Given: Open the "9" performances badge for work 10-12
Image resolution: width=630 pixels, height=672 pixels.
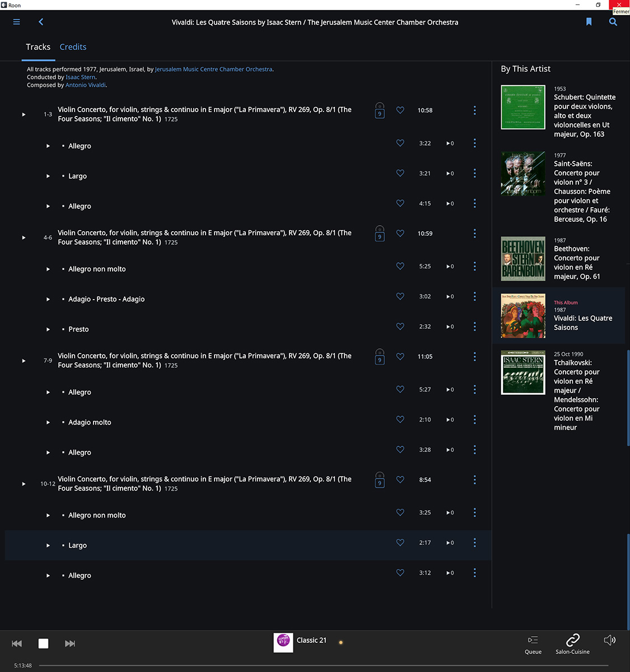Looking at the screenshot, I should (x=380, y=480).
